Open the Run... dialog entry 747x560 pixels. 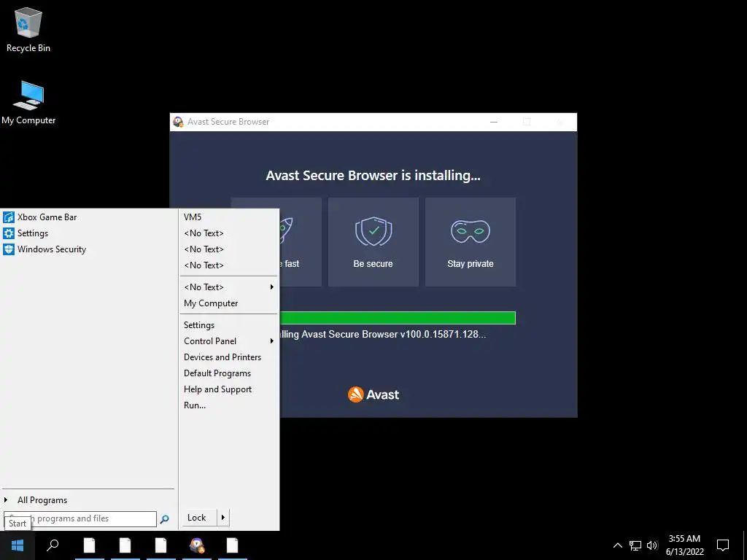click(195, 405)
